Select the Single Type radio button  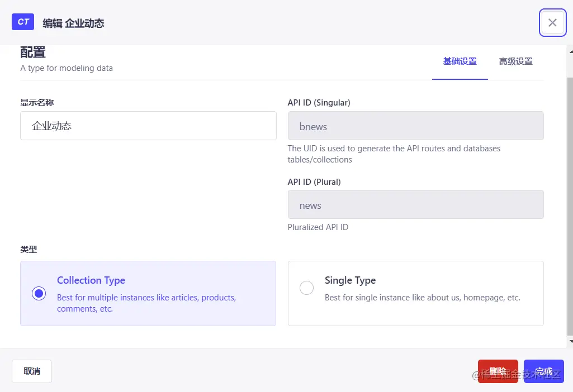[306, 288]
